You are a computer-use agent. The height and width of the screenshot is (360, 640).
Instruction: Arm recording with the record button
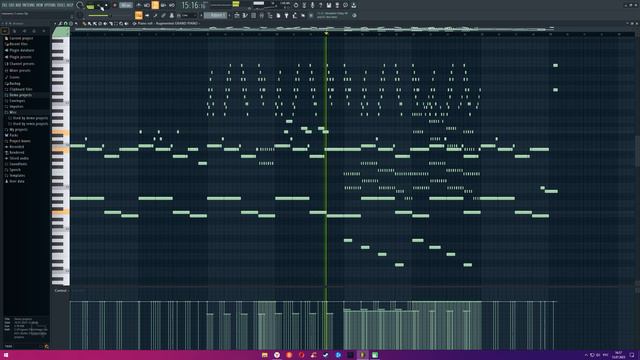pos(115,5)
